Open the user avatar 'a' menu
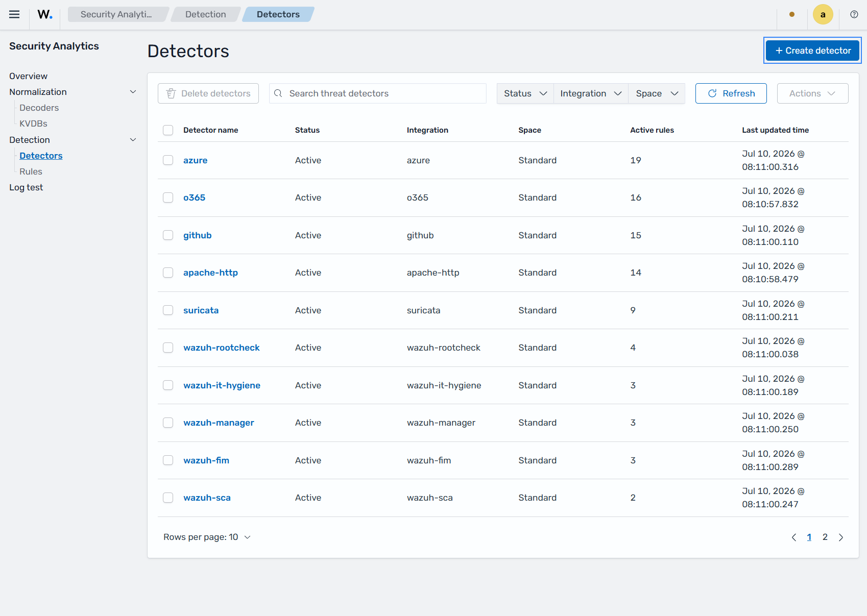Viewport: 867px width, 616px height. click(x=823, y=14)
